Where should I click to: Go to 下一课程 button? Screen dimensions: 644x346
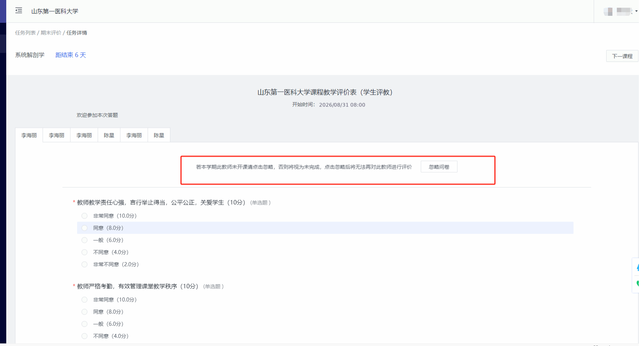(x=622, y=56)
